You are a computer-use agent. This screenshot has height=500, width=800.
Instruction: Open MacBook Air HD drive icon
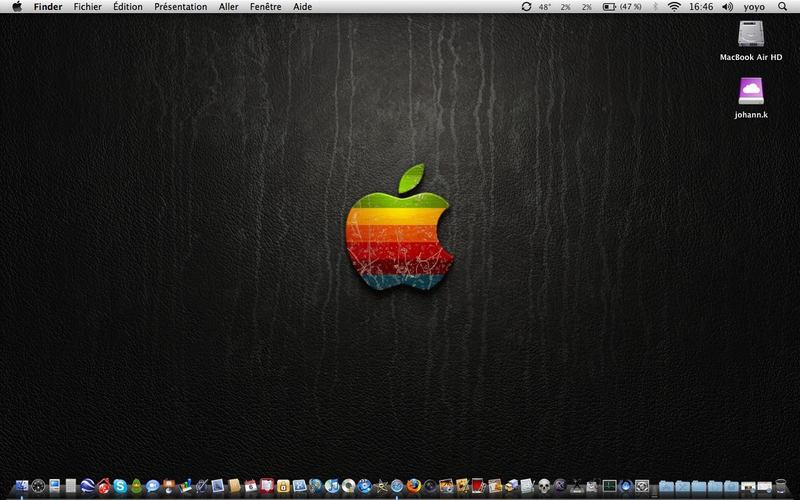pos(751,34)
